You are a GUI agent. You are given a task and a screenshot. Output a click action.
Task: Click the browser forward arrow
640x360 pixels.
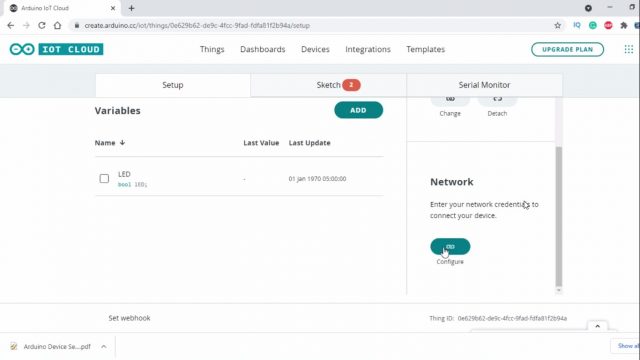tap(26, 25)
